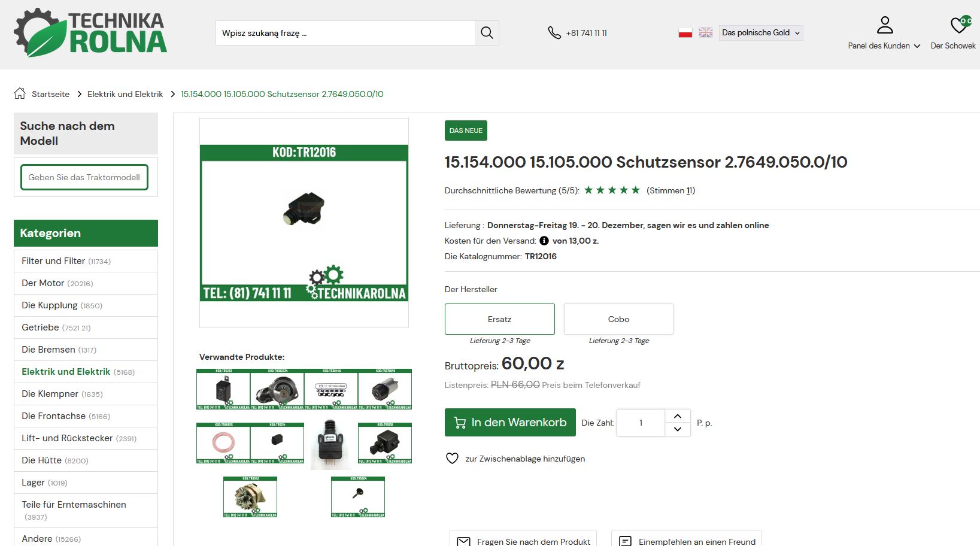Click the magnifying glass search icon
Image resolution: width=980 pixels, height=546 pixels.
tap(487, 33)
